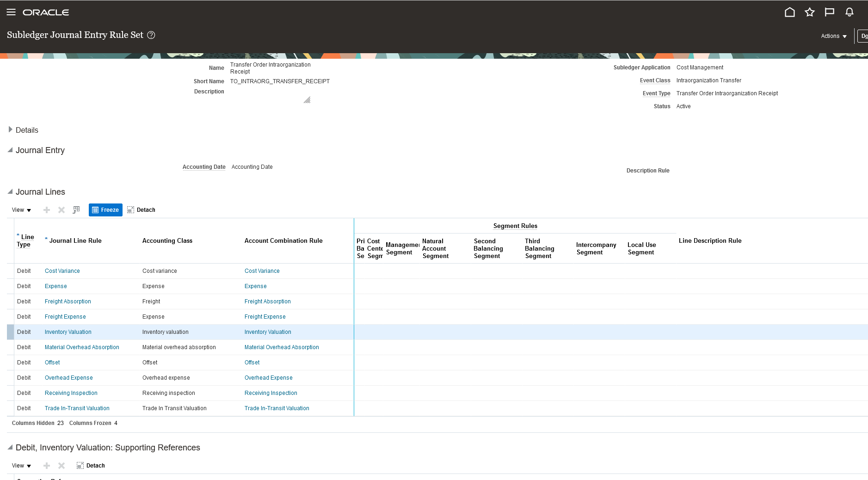Click the Event Class label

[x=655, y=80]
